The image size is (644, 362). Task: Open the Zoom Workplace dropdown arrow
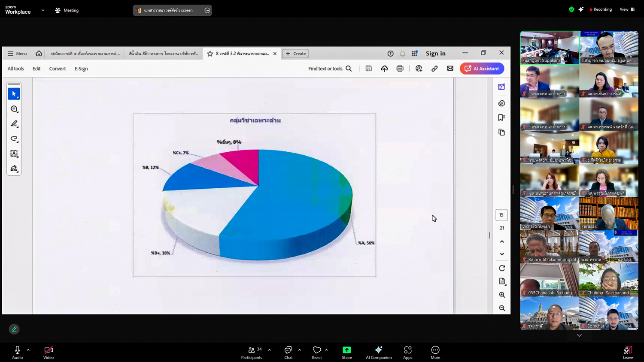pos(43,10)
